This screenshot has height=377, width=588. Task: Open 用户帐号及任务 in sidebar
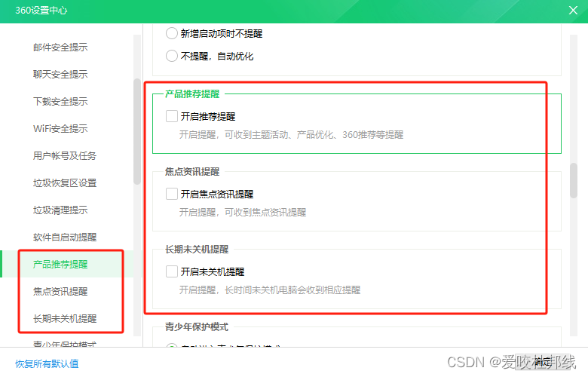pos(65,155)
